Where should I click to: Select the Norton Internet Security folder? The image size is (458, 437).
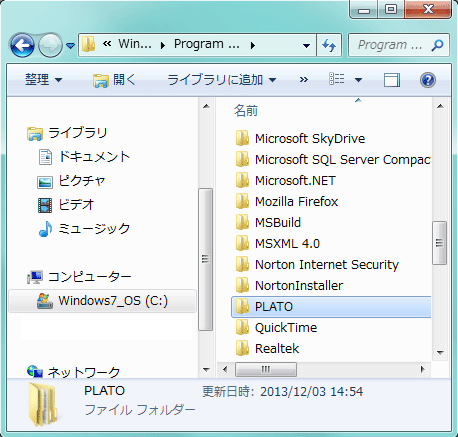(317, 265)
